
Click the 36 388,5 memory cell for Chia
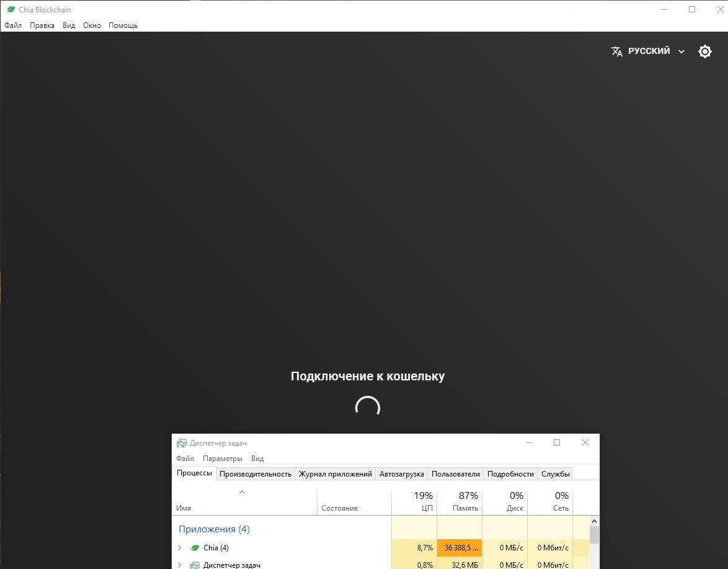pos(459,548)
